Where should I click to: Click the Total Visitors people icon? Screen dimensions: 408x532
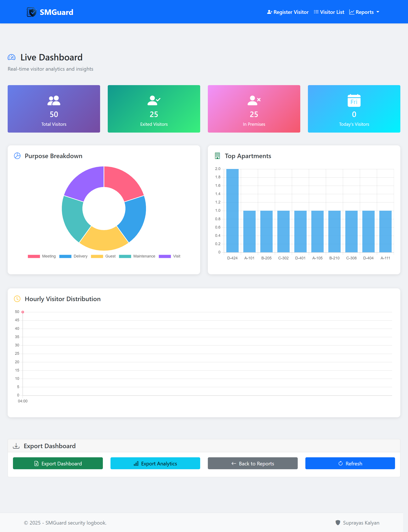pos(54,100)
